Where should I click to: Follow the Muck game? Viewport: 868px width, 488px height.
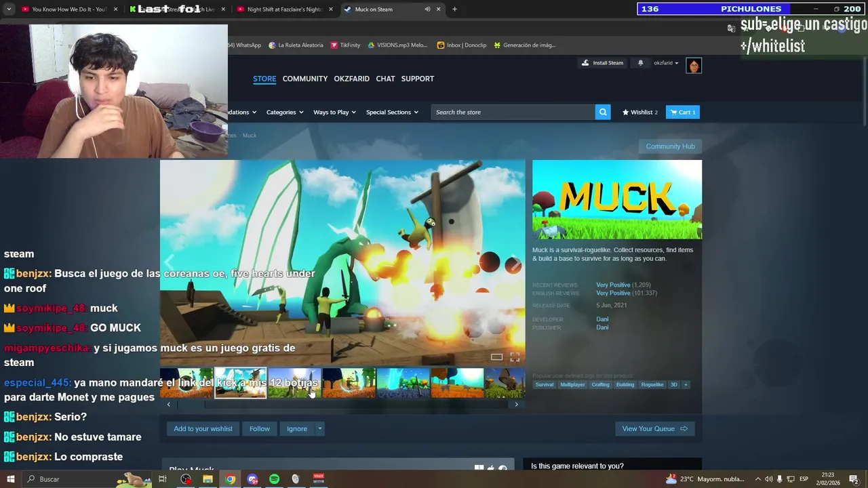[259, 428]
